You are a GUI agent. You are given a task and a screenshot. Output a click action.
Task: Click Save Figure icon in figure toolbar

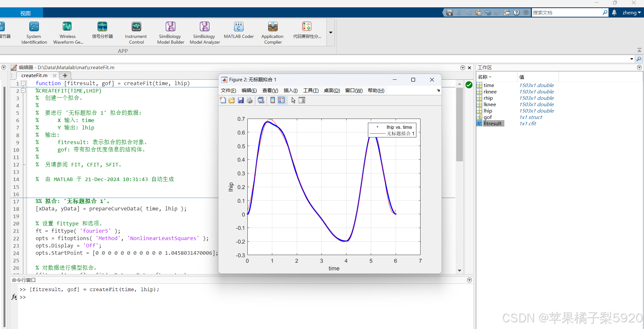[241, 100]
